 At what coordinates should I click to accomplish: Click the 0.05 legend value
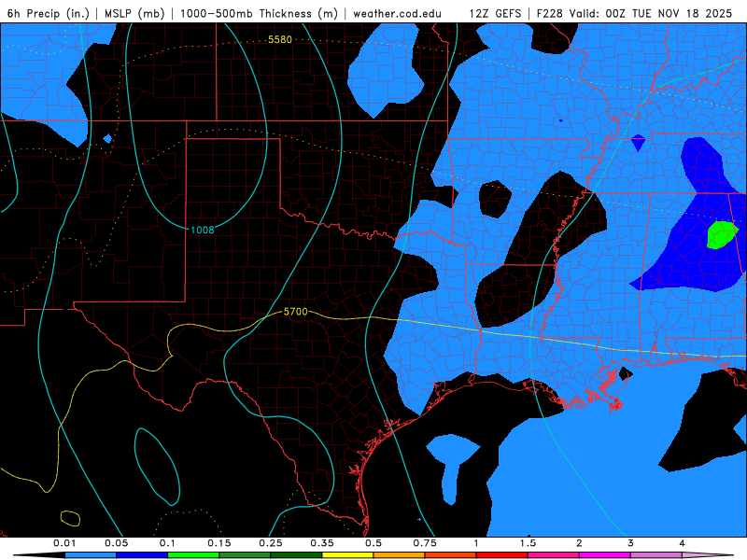click(116, 543)
